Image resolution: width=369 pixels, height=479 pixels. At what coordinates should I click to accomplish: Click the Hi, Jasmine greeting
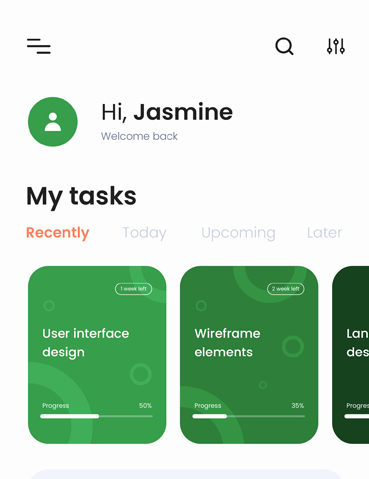167,112
